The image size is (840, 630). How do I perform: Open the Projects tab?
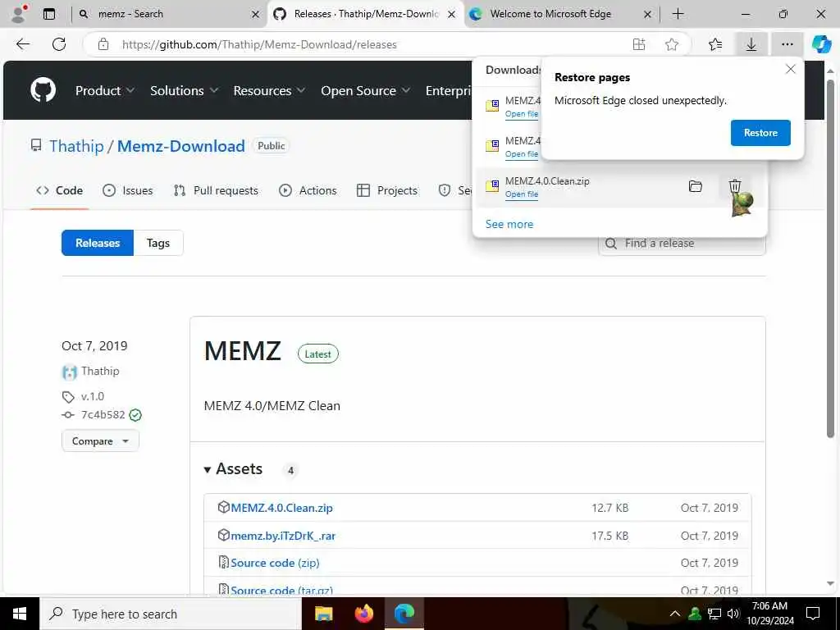coord(387,190)
